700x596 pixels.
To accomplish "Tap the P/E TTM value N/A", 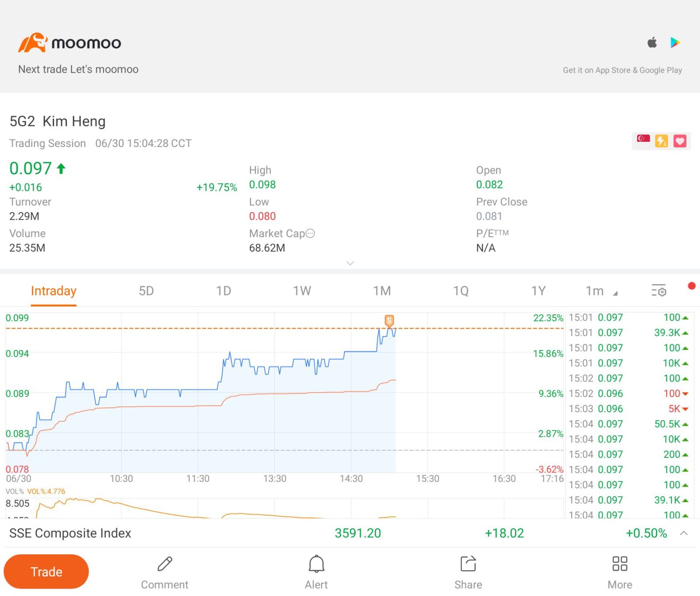I will click(486, 248).
